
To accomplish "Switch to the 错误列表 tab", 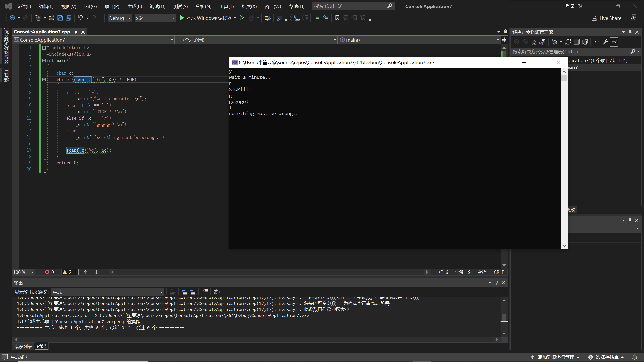I will coord(23,346).
